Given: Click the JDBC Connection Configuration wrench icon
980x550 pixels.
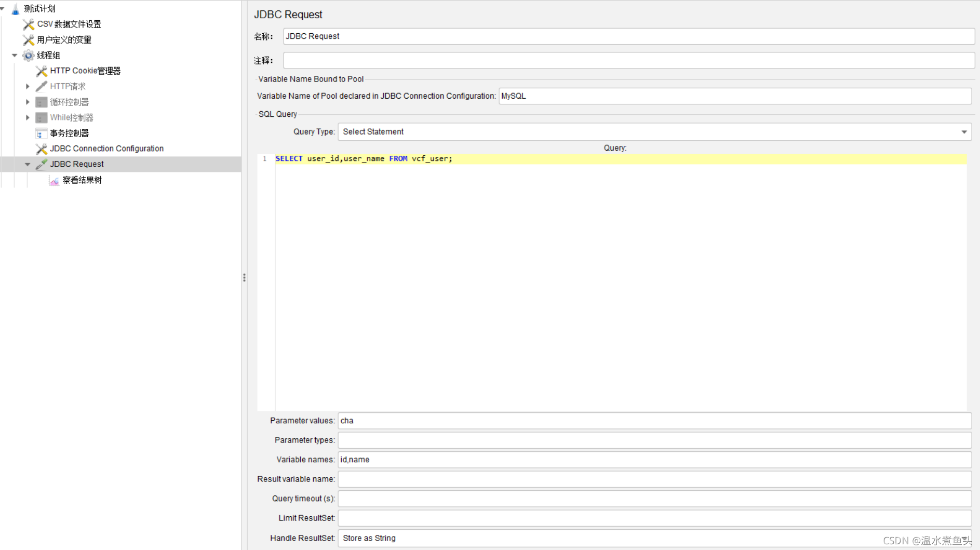Looking at the screenshot, I should [x=42, y=149].
